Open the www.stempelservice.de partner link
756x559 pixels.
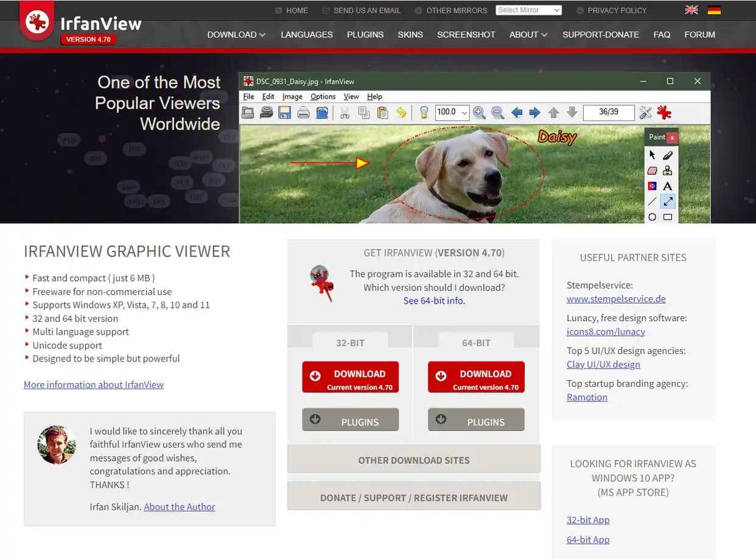[x=616, y=299]
